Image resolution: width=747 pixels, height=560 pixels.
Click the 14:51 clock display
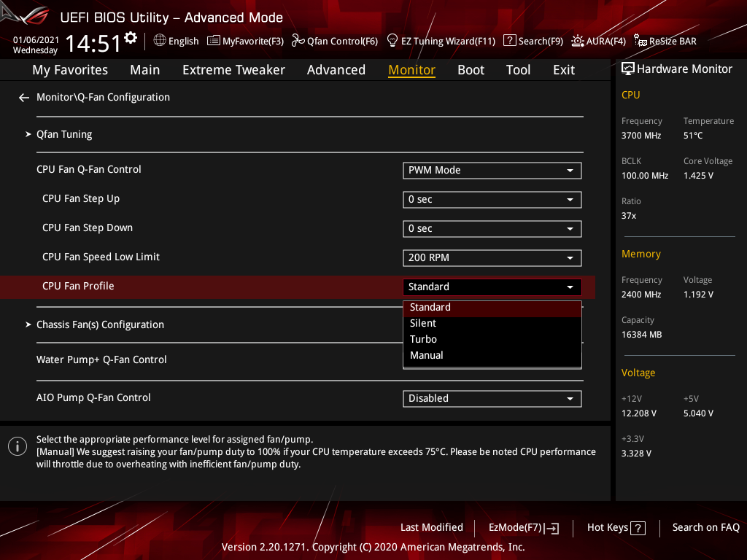coord(93,44)
